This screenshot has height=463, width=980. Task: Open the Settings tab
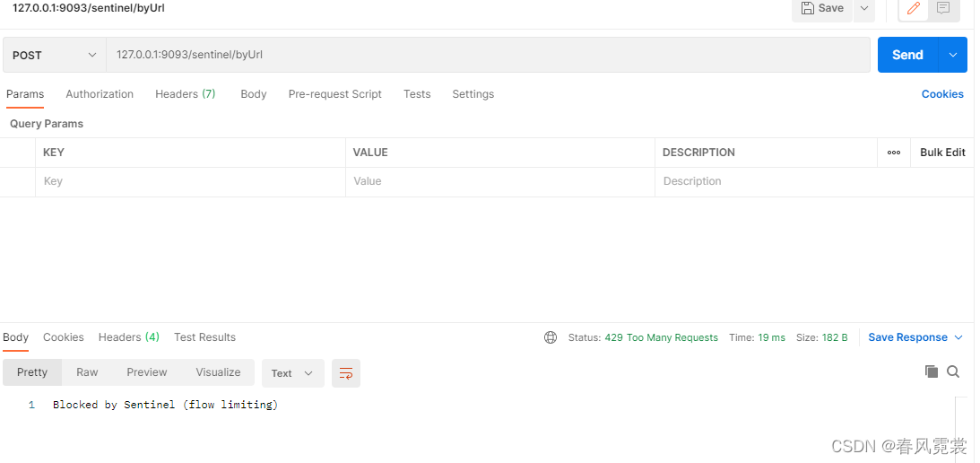(473, 94)
